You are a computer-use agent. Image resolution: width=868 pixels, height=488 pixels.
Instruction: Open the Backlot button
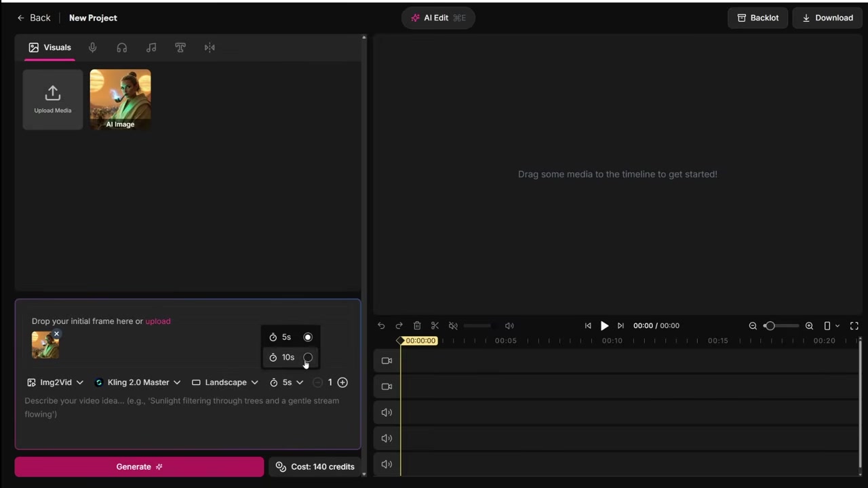(x=757, y=18)
